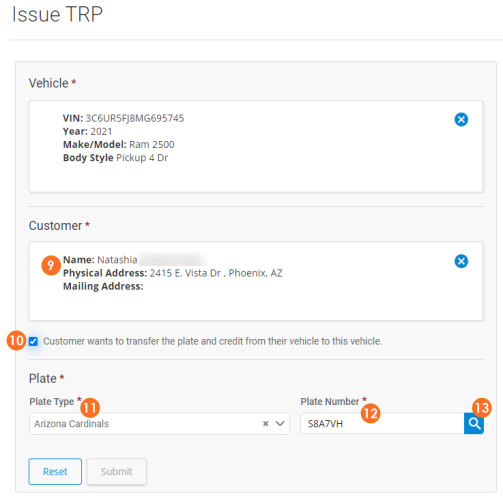Click the Make/Model Ram 2500 line
This screenshot has height=496, width=503.
[119, 144]
